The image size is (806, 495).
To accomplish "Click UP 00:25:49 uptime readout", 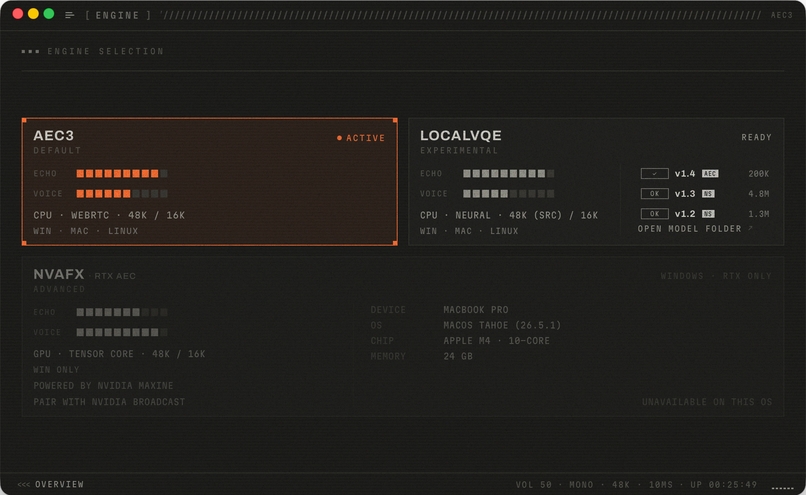I will pos(724,485).
